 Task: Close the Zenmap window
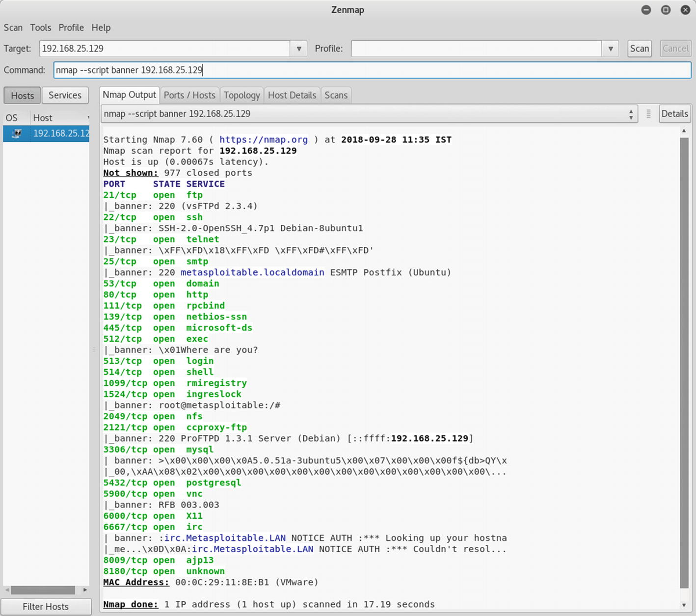point(685,10)
